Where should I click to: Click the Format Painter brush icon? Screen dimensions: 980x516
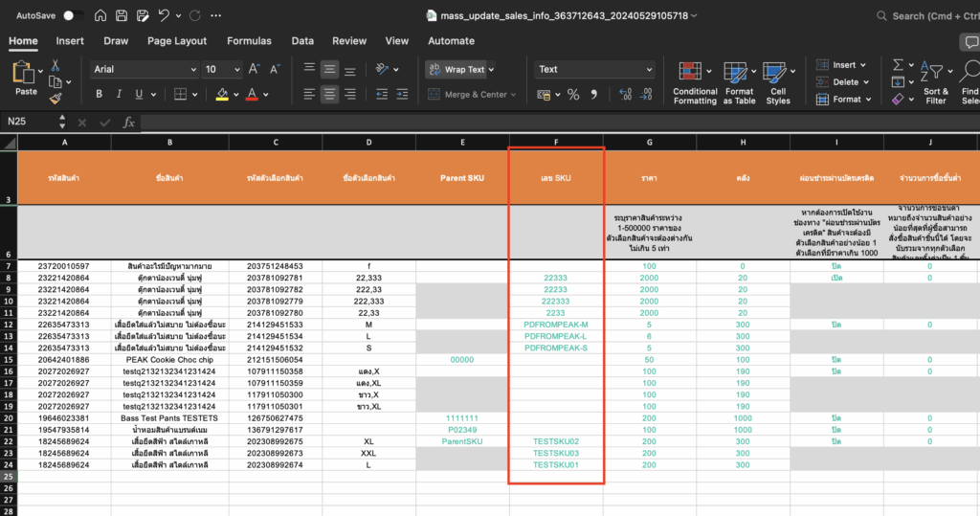point(56,98)
